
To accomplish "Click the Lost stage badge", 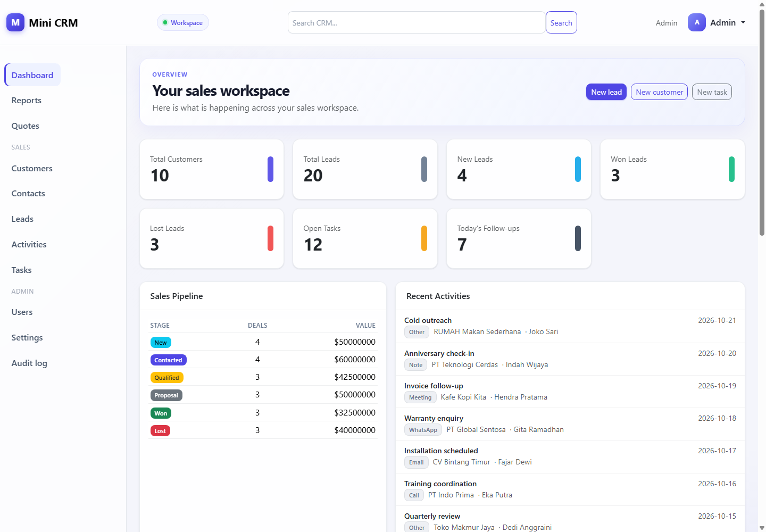I will click(160, 431).
